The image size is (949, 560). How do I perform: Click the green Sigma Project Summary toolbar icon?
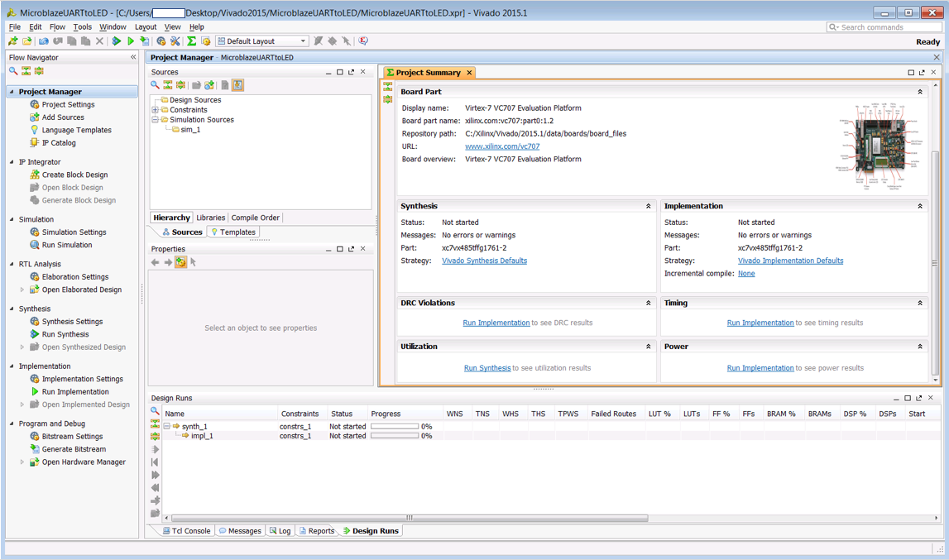(191, 41)
